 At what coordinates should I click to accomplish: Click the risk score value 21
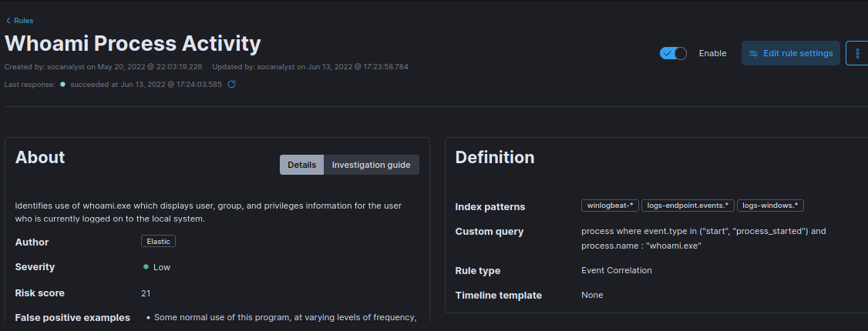click(x=146, y=293)
